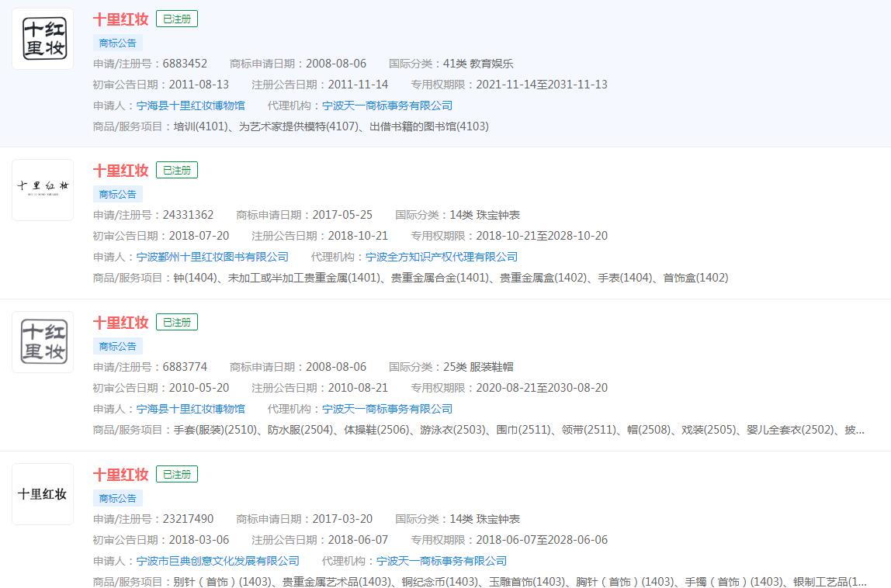Click 已注册 badge of entry 6883452
The height and width of the screenshot is (588, 891).
point(177,19)
